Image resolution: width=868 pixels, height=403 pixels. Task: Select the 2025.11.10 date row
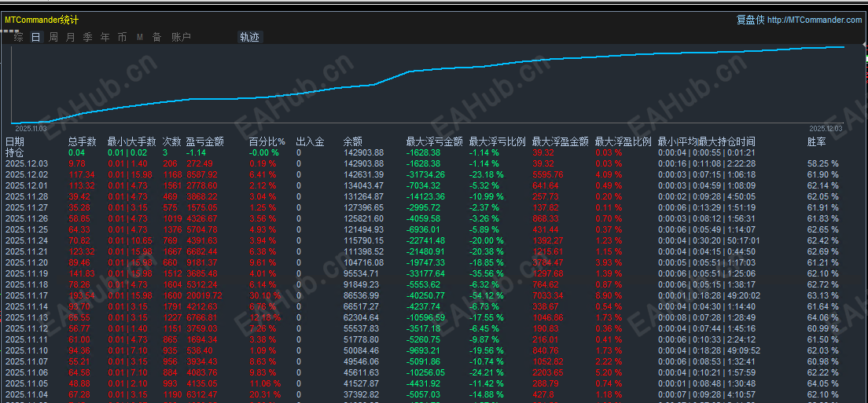[x=27, y=350]
